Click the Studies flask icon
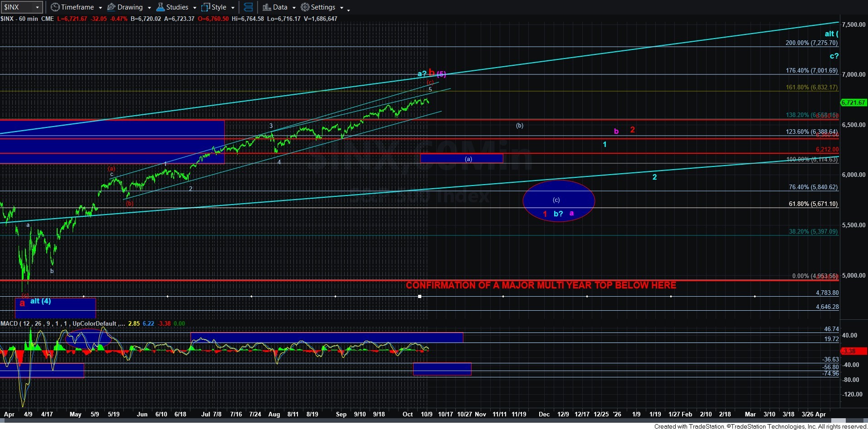Image resolution: width=868 pixels, height=430 pixels. click(x=160, y=7)
